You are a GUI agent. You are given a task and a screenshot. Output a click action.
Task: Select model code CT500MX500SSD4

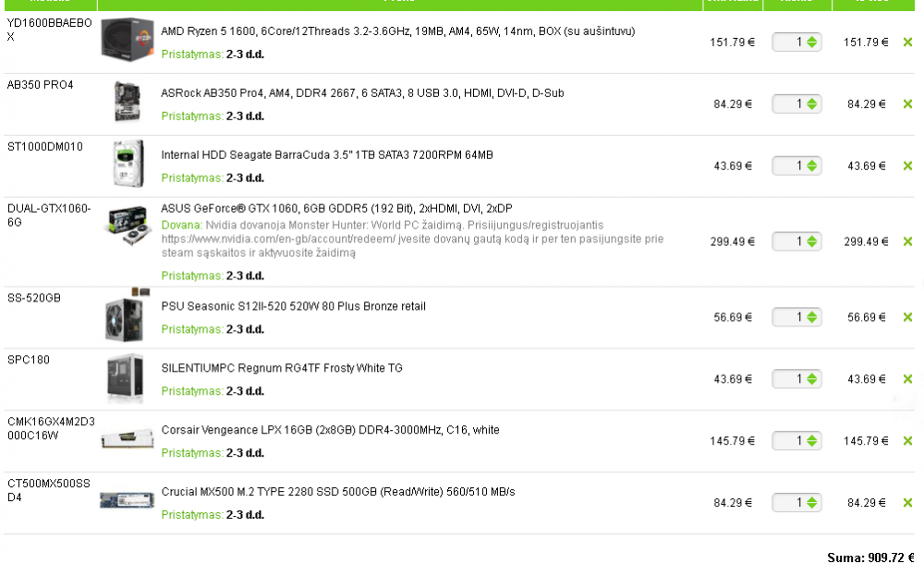click(x=49, y=490)
